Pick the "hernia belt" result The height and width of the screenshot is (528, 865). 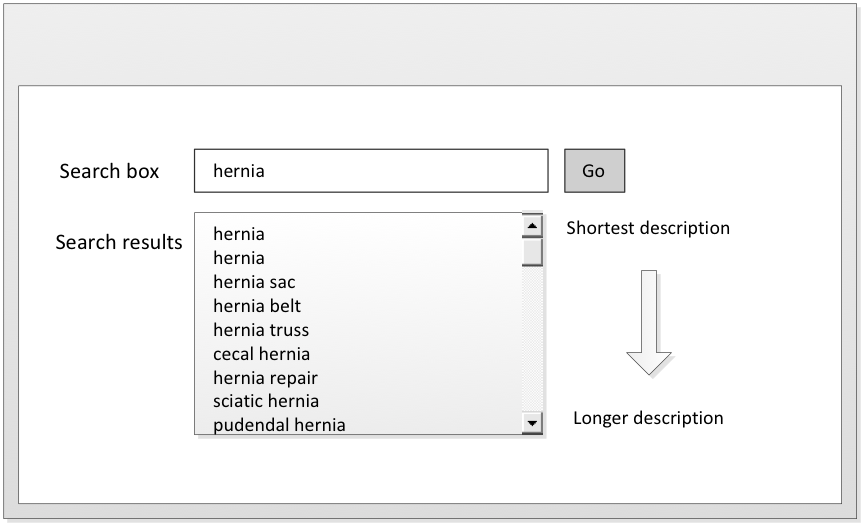click(257, 306)
